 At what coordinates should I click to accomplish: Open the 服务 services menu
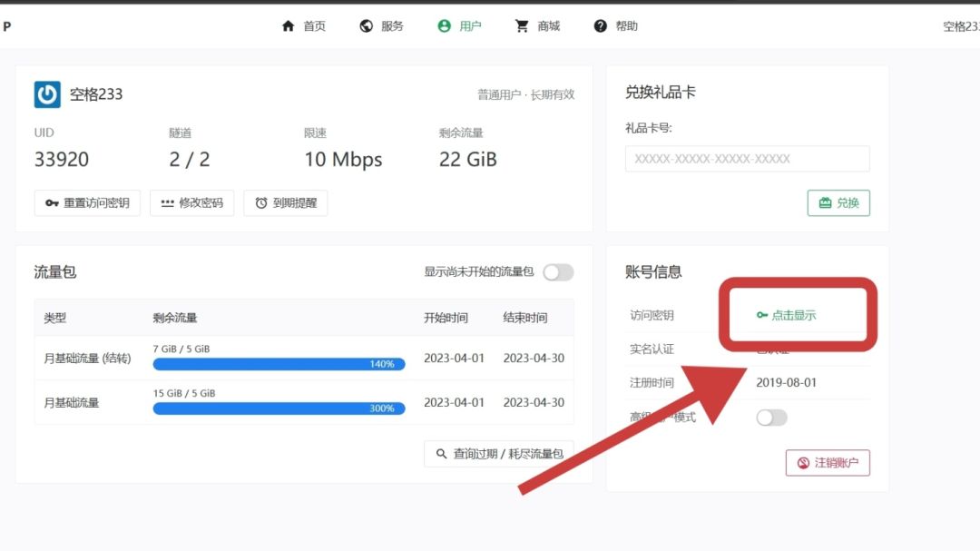tap(382, 26)
